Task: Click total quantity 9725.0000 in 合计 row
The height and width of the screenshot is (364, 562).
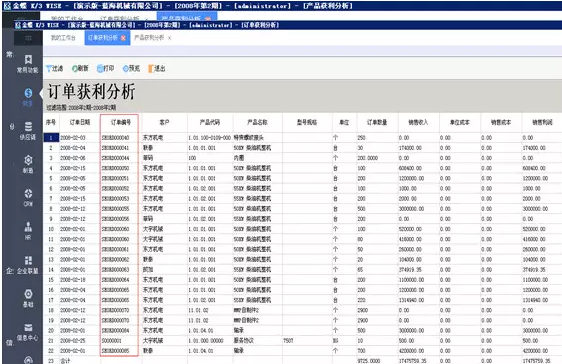Action: [x=369, y=361]
